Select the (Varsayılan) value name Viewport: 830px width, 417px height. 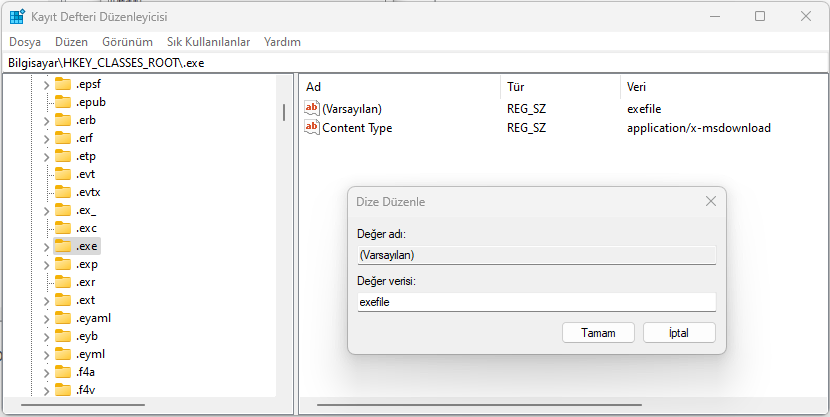tap(352, 110)
